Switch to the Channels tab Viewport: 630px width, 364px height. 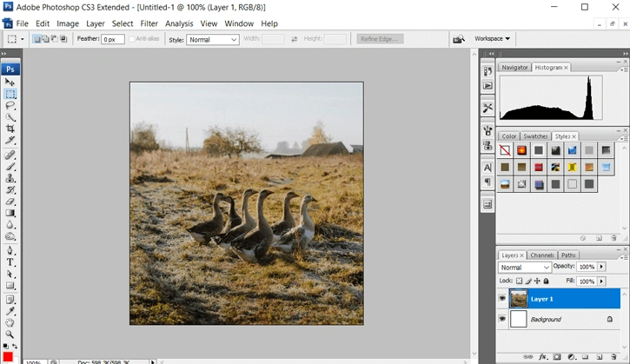pyautogui.click(x=541, y=255)
